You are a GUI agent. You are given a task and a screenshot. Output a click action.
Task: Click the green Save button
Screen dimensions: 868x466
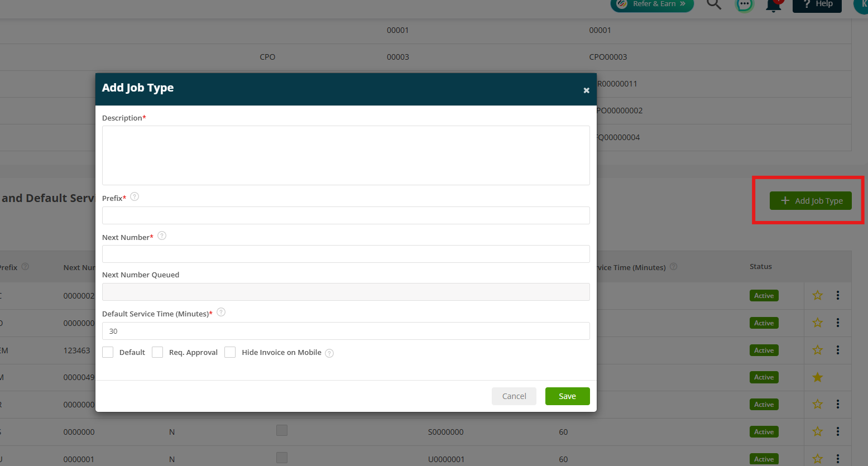tap(567, 396)
